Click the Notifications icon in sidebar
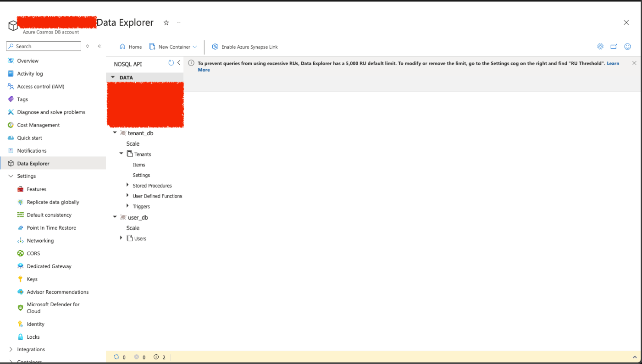642x364 pixels. click(11, 150)
